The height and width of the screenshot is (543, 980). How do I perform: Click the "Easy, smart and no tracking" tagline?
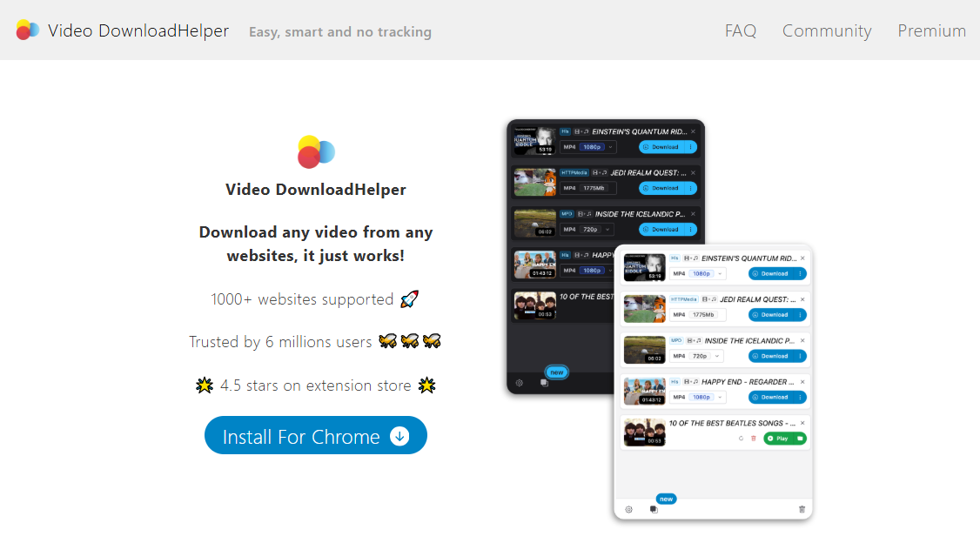340,32
